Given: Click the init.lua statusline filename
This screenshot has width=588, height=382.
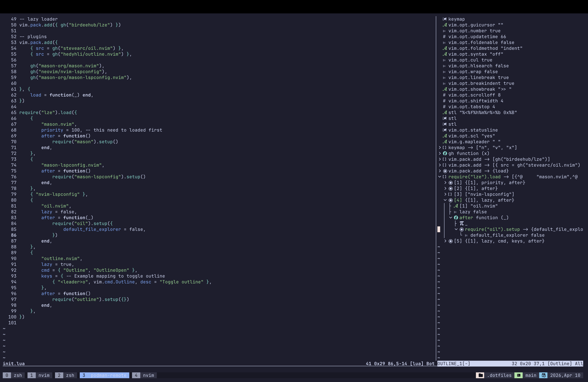Looking at the screenshot, I should click(14, 364).
